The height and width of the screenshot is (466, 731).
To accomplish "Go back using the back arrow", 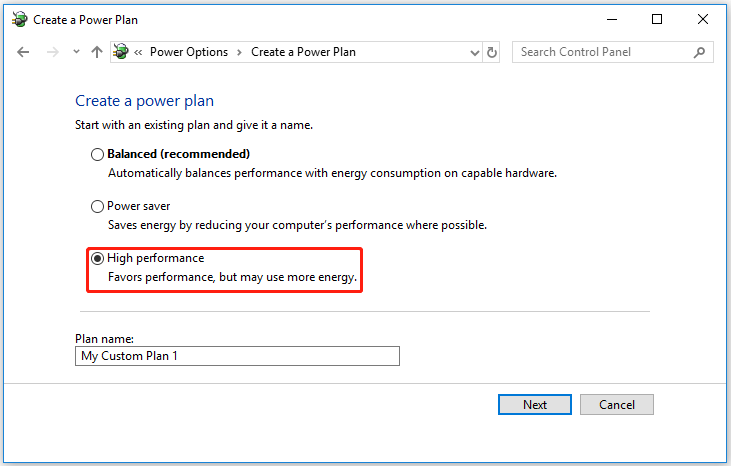I will pyautogui.click(x=24, y=52).
